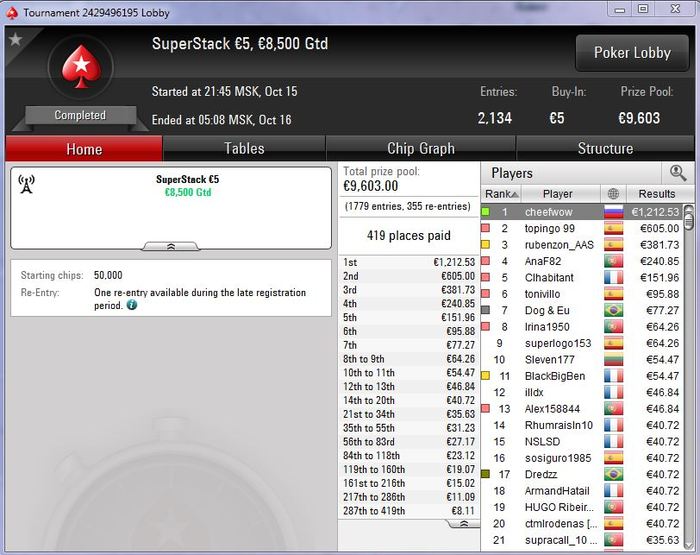Click the players list scrollbar thumb

tap(689, 221)
